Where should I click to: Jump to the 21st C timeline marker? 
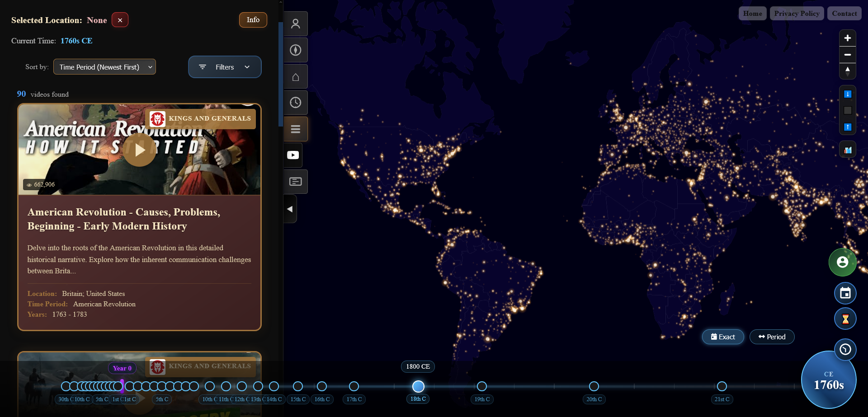coord(722,386)
